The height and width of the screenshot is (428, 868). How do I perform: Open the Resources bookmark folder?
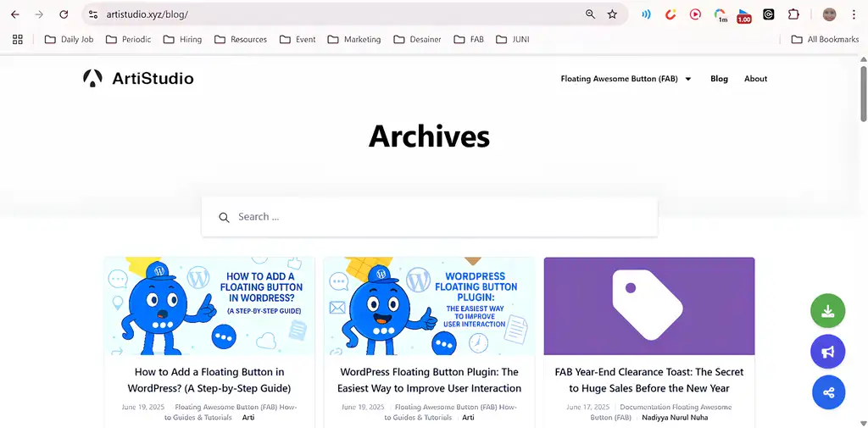241,39
